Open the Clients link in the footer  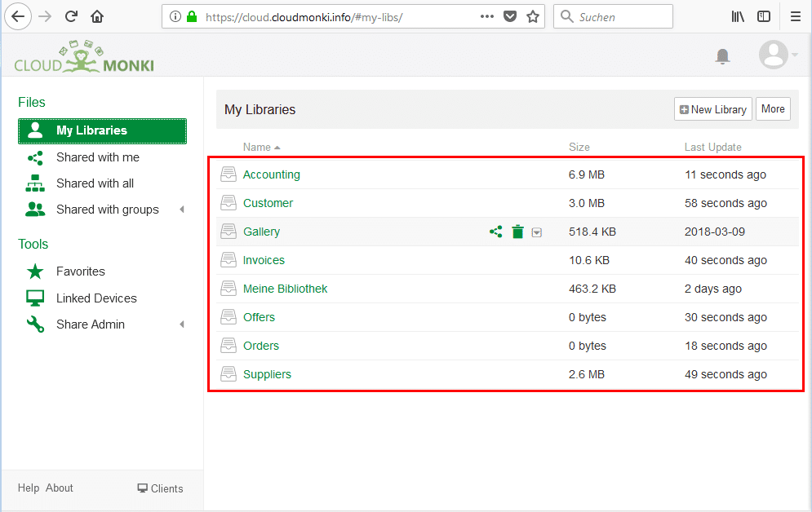160,488
